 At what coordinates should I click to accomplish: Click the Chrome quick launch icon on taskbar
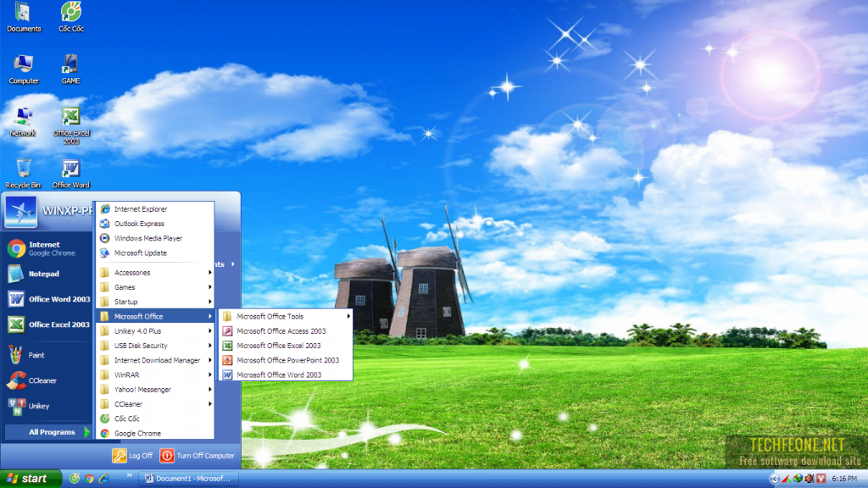click(x=89, y=479)
